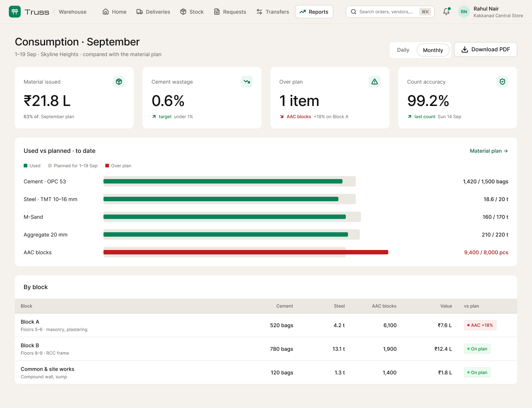The width and height of the screenshot is (532, 408).
Task: Select the Common & site works row
Action: pyautogui.click(x=266, y=373)
